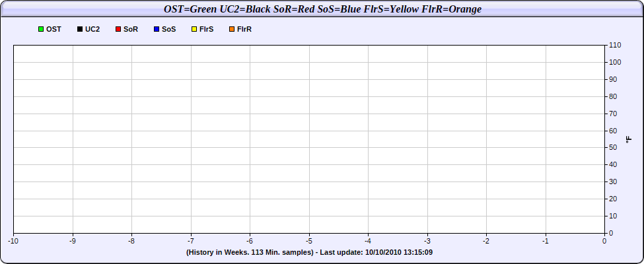Toggle the OST series legend label
Viewport: 644px width, 264px height.
coord(54,30)
